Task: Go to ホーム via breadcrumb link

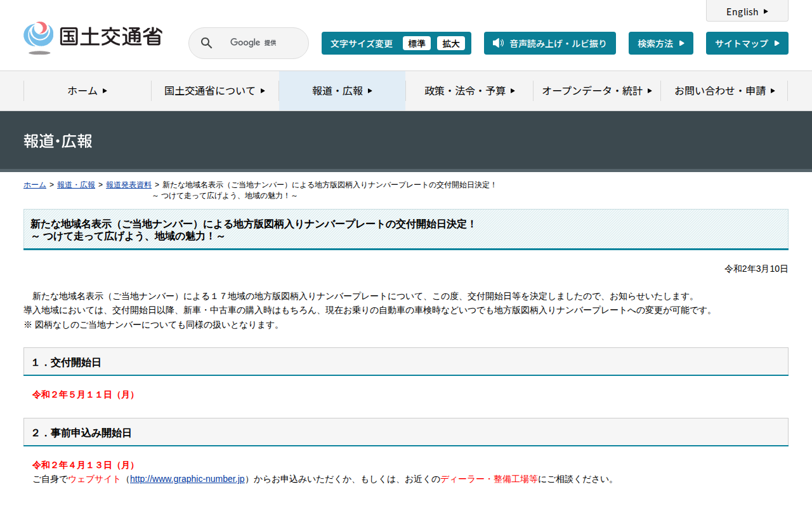Action: click(x=35, y=185)
